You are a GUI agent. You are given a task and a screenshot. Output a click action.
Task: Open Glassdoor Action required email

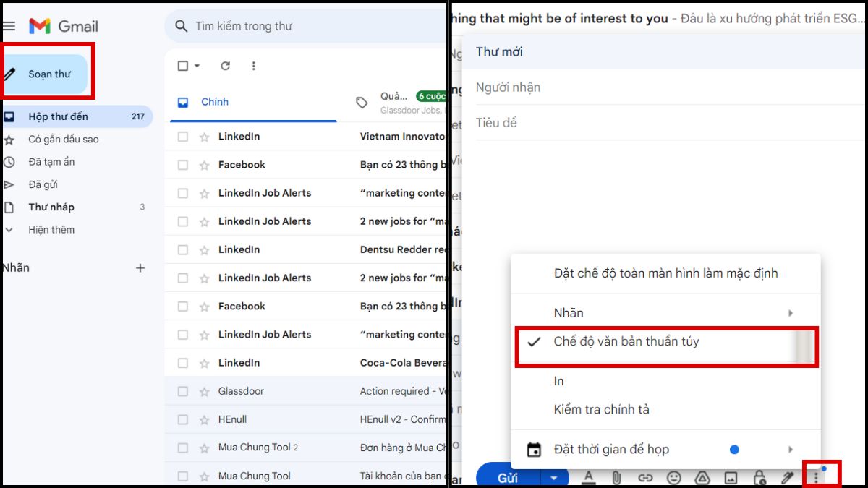(x=305, y=391)
